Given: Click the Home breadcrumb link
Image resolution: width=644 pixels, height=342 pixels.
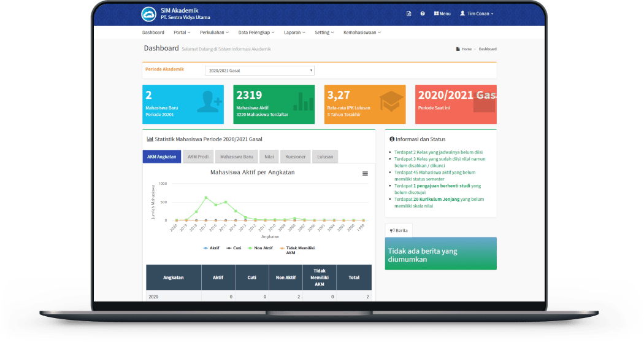Looking at the screenshot, I should point(466,49).
